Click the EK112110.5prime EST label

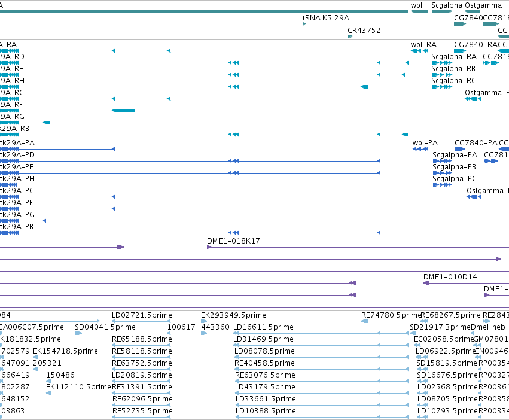[78, 387]
